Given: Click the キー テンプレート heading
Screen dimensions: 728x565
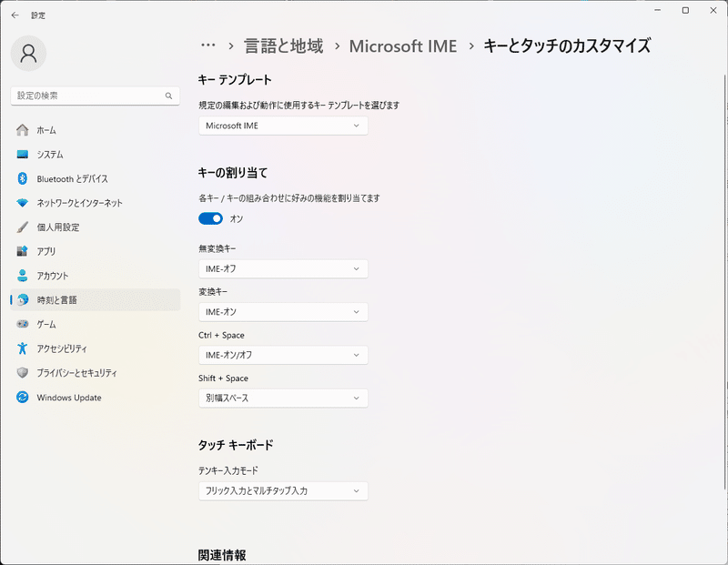Looking at the screenshot, I should [x=235, y=80].
